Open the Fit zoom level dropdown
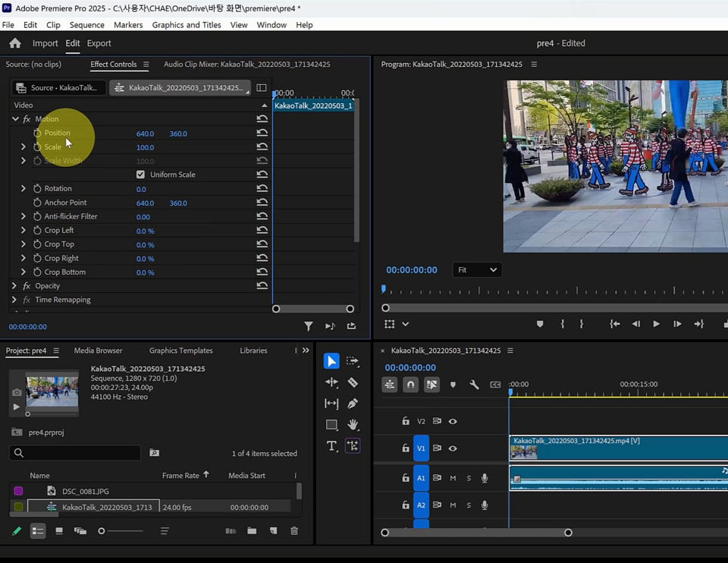The width and height of the screenshot is (728, 563). click(x=477, y=270)
